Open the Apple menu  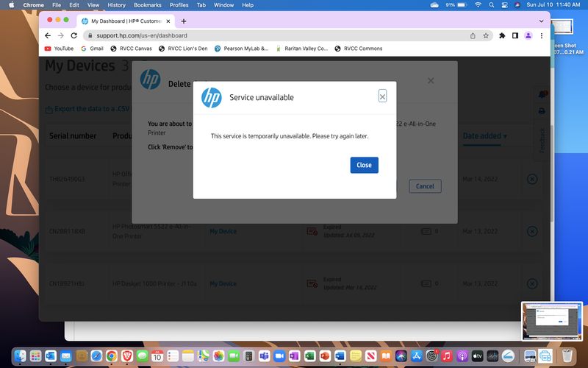pos(11,5)
